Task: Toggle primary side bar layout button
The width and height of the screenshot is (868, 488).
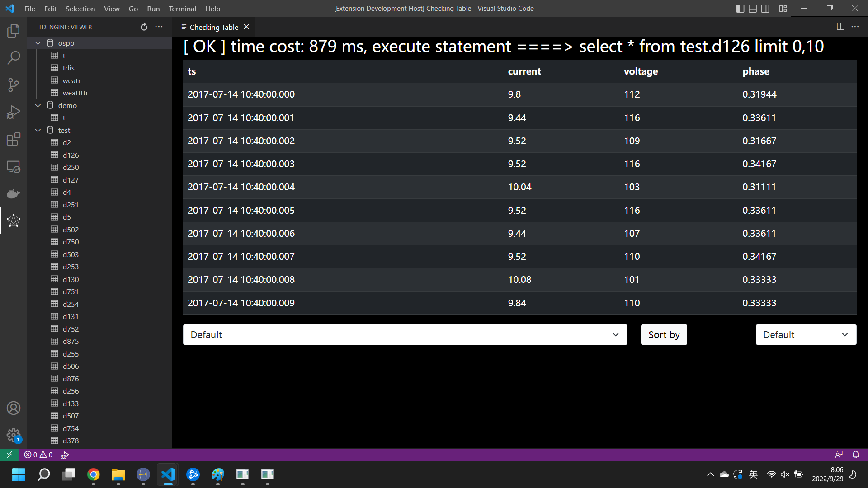Action: [740, 9]
